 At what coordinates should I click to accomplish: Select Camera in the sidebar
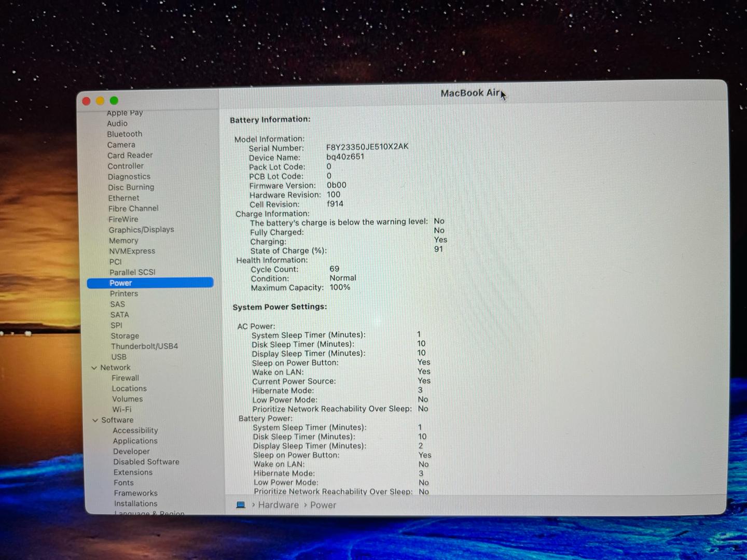point(121,145)
